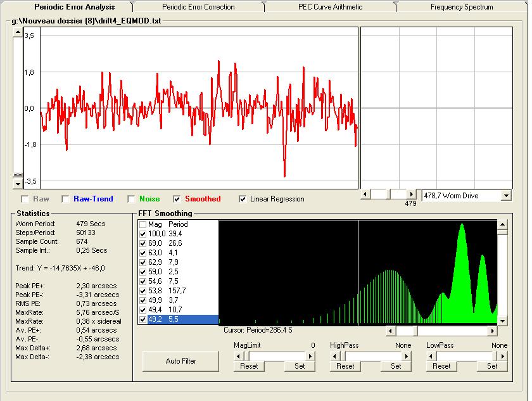The width and height of the screenshot is (532, 401).
Task: Click FFT horizontal scrollbar left arrow
Action: (x=391, y=331)
